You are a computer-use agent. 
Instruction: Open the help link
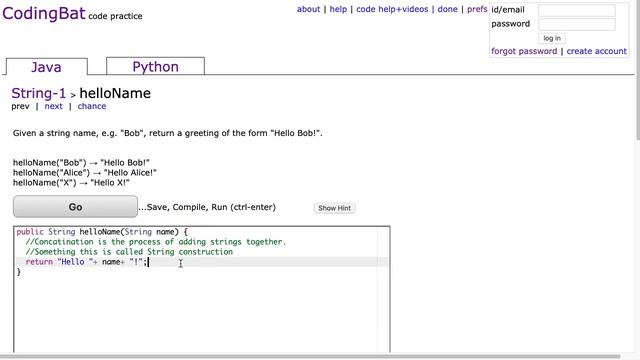coord(338,9)
